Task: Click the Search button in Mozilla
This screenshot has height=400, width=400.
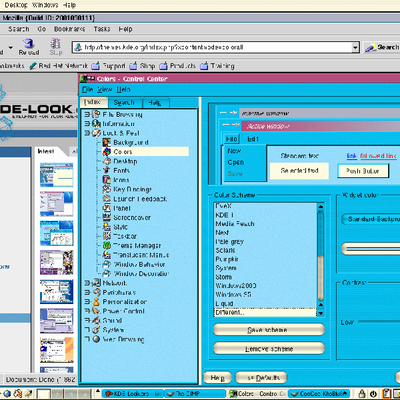Action: tap(382, 48)
